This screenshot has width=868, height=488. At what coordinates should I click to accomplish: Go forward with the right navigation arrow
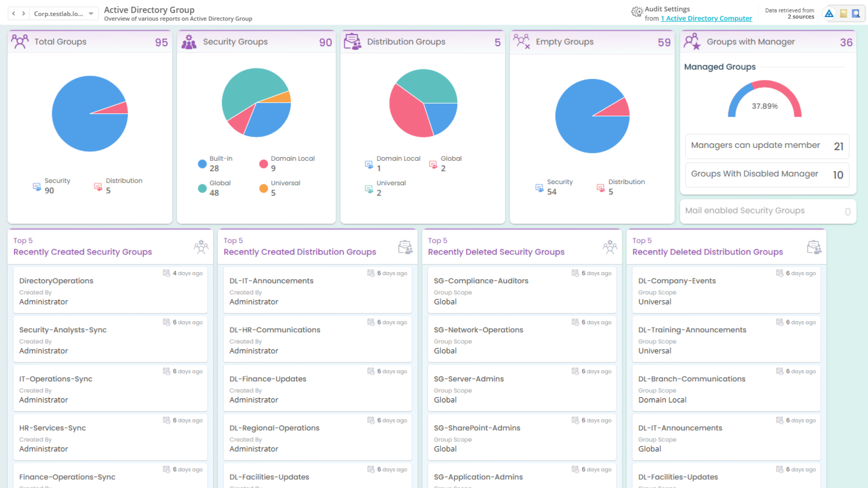click(x=24, y=14)
